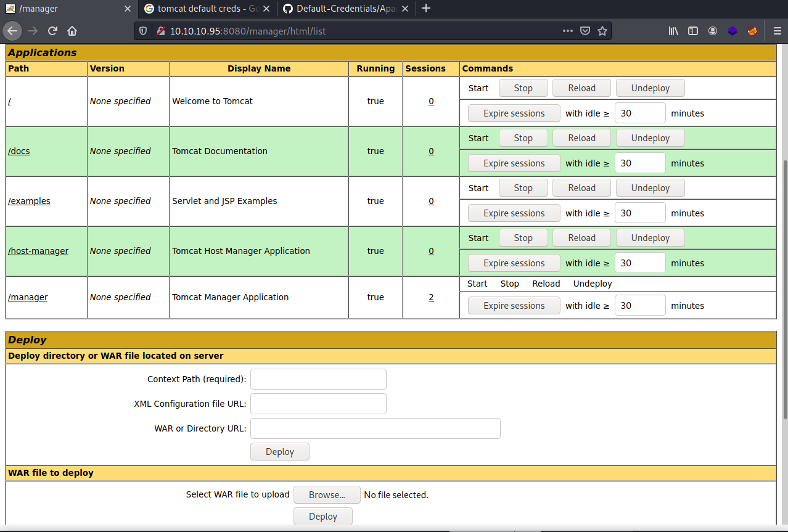The image size is (788, 532).
Task: Undeploy the /host-manager application
Action: [x=650, y=238]
